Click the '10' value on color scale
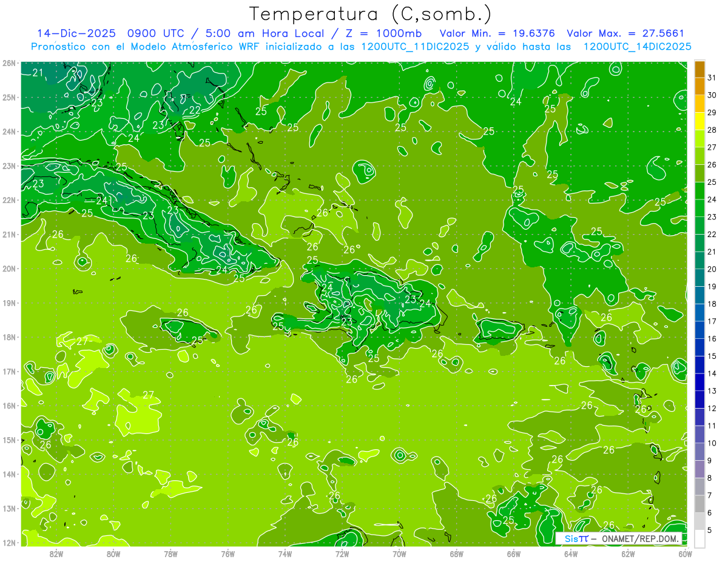 [712, 443]
